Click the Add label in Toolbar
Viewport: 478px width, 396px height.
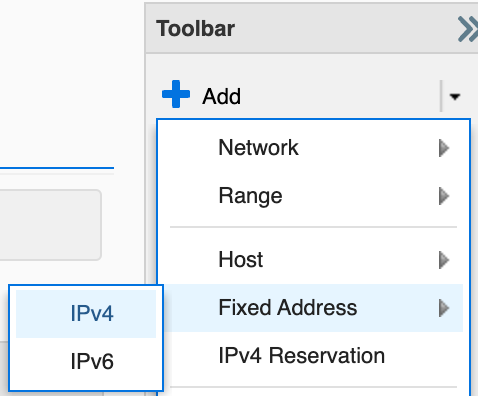coord(221,96)
